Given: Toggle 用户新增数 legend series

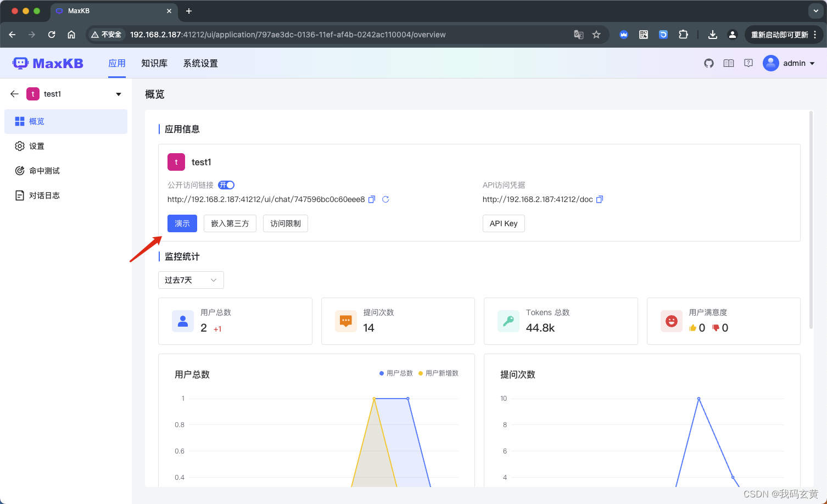Looking at the screenshot, I should click(438, 373).
